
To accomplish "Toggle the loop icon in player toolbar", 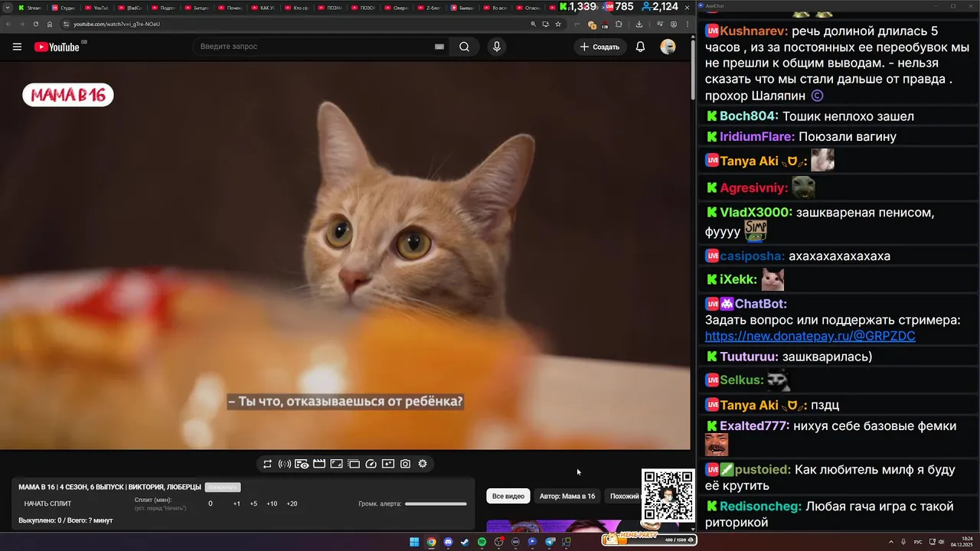I will click(x=267, y=464).
